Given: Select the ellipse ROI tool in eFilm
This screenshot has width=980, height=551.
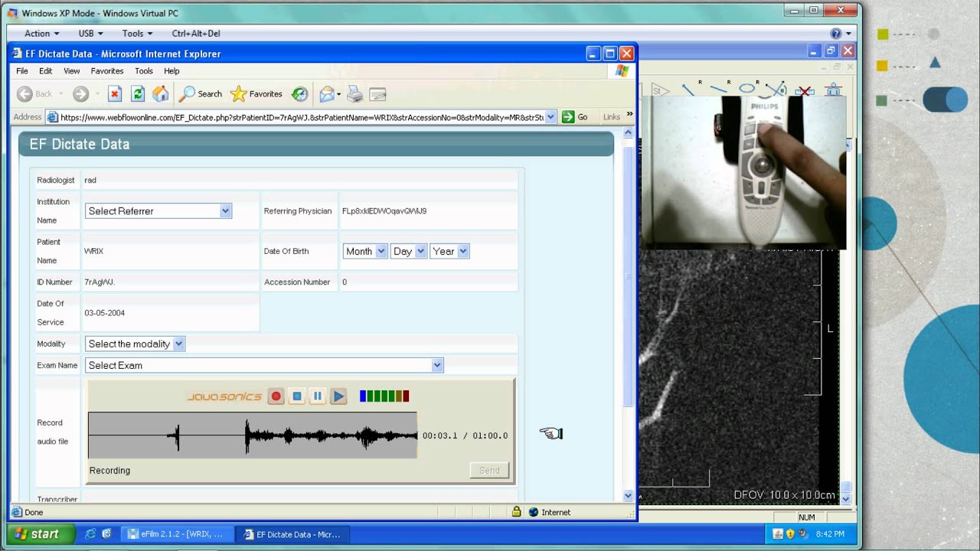Looking at the screenshot, I should point(747,89).
